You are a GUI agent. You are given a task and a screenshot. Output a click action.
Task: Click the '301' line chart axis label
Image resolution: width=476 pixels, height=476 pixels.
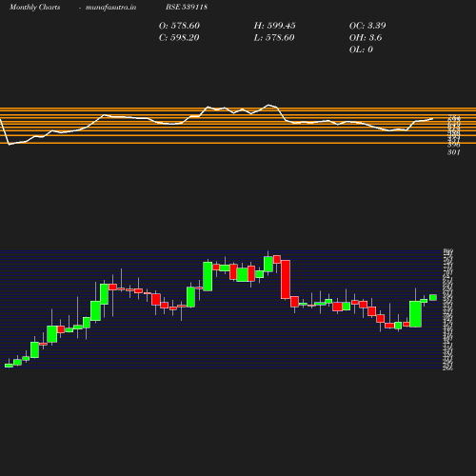[x=454, y=152]
